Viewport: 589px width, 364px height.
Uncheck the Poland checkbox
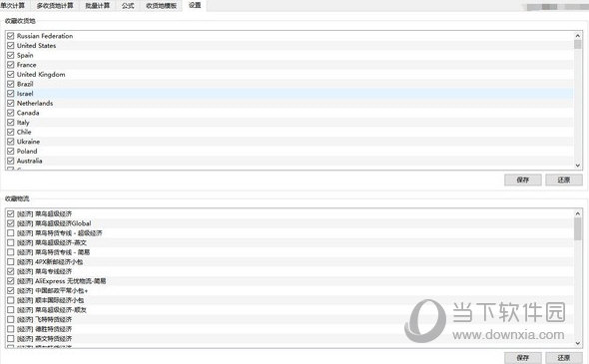11,152
